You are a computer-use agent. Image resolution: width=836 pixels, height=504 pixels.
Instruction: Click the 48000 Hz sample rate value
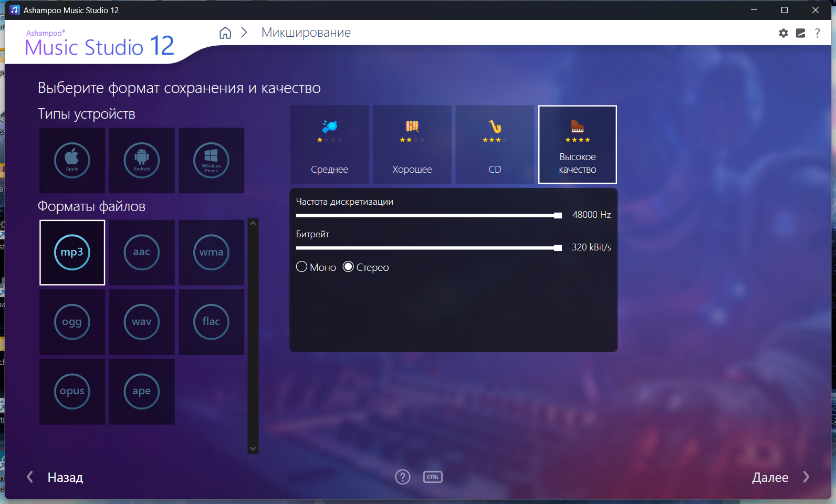(x=592, y=215)
